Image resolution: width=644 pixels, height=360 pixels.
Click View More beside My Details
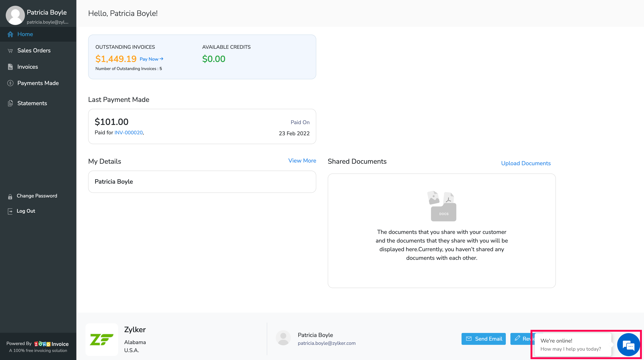point(302,161)
